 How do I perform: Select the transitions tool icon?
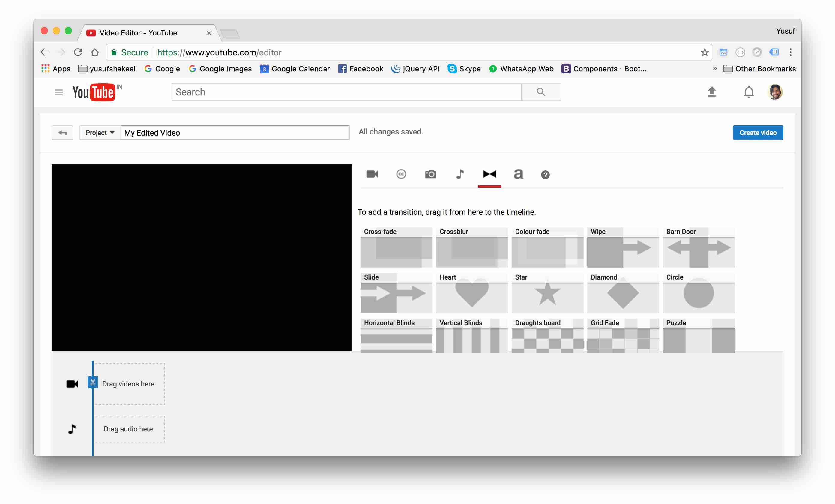pyautogui.click(x=489, y=174)
